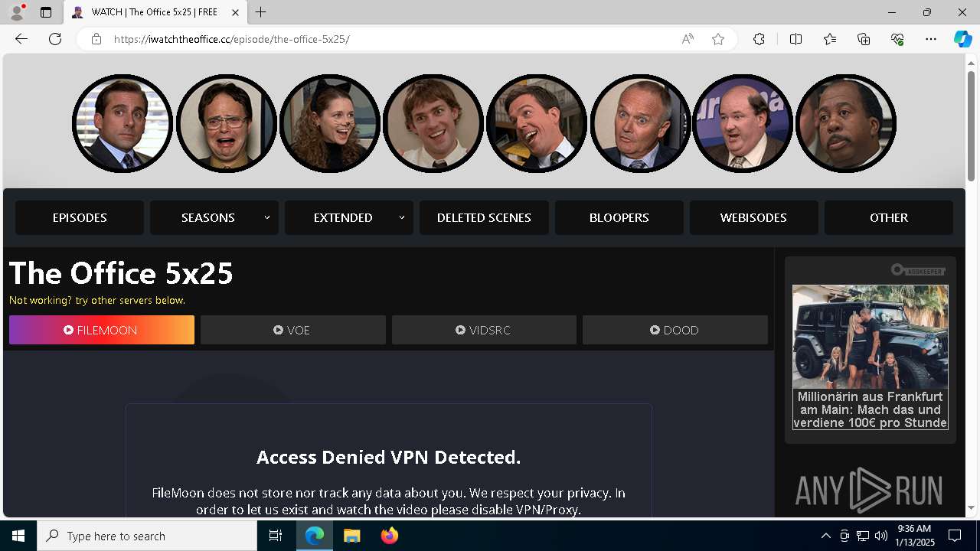Add page to favorites star icon
Viewport: 980px width, 551px height.
718,39
